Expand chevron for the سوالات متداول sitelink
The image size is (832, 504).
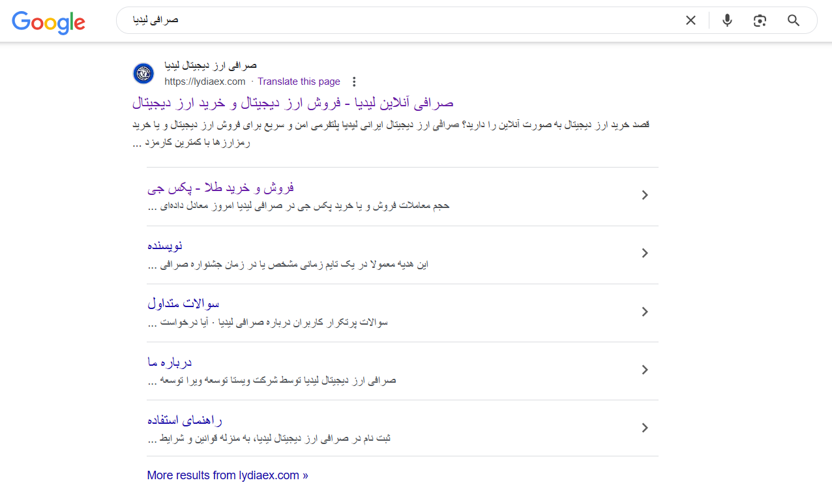coord(645,312)
